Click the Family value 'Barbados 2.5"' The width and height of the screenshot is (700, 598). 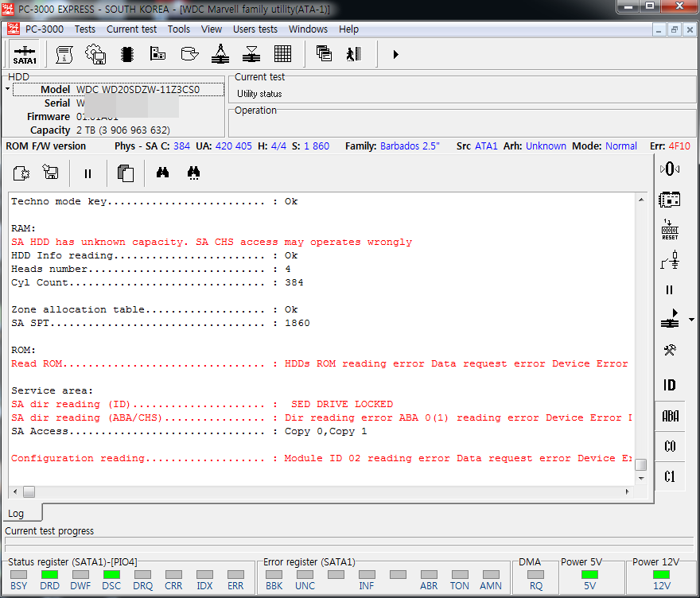click(x=410, y=146)
